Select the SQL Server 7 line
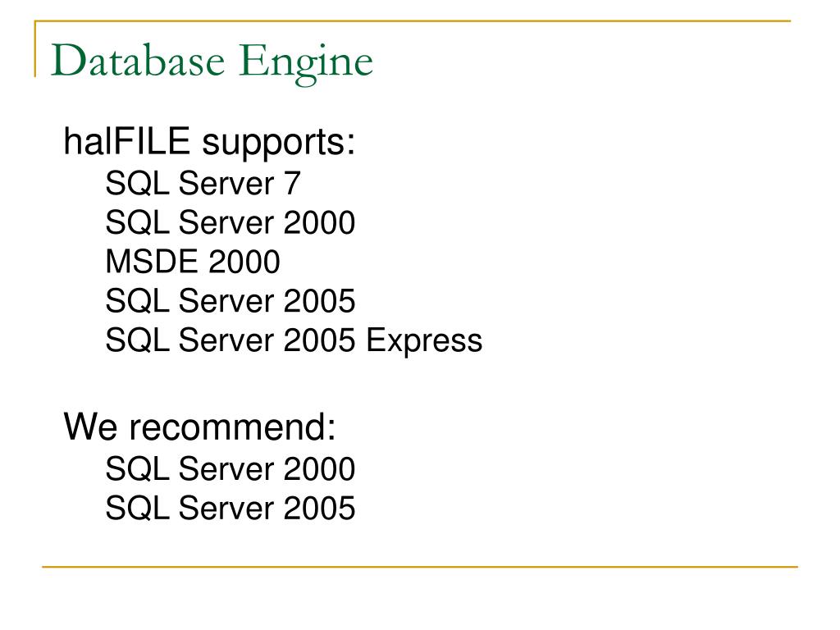The width and height of the screenshot is (840, 630). (x=203, y=183)
